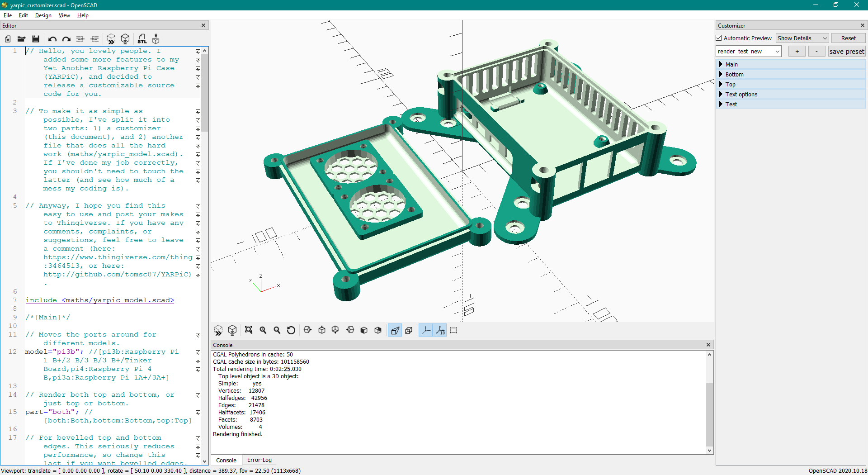Switch to the Error-Log tab
The height and width of the screenshot is (475, 868).
click(259, 460)
